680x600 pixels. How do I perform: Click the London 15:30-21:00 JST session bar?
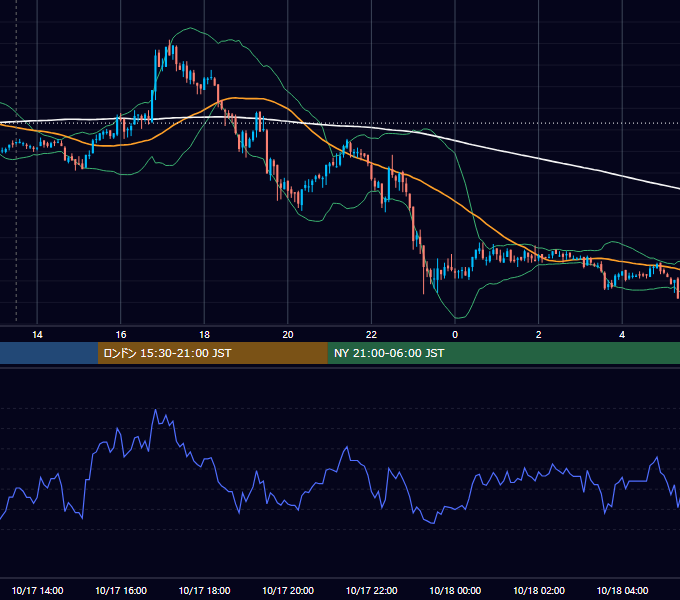pos(212,353)
